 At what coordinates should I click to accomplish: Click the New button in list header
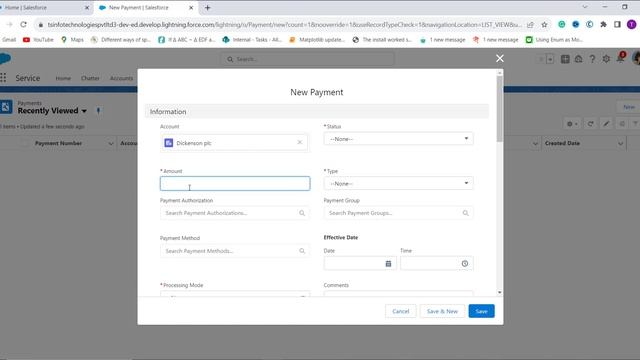click(629, 107)
